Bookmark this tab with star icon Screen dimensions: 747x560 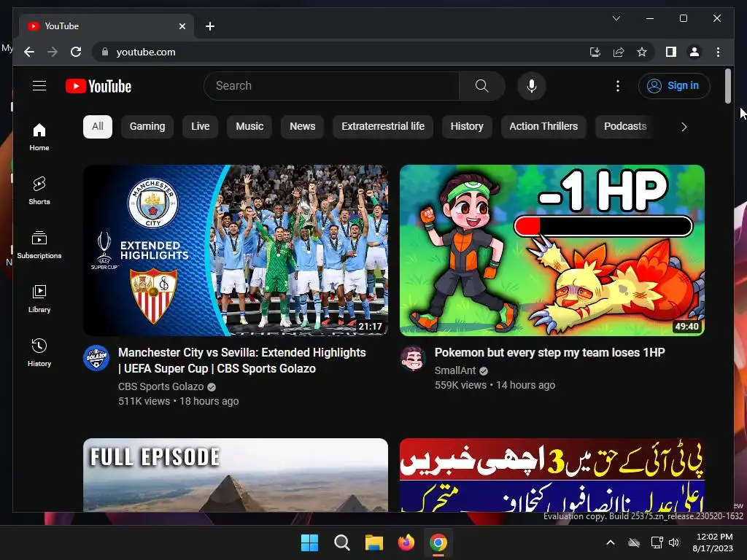coord(642,52)
